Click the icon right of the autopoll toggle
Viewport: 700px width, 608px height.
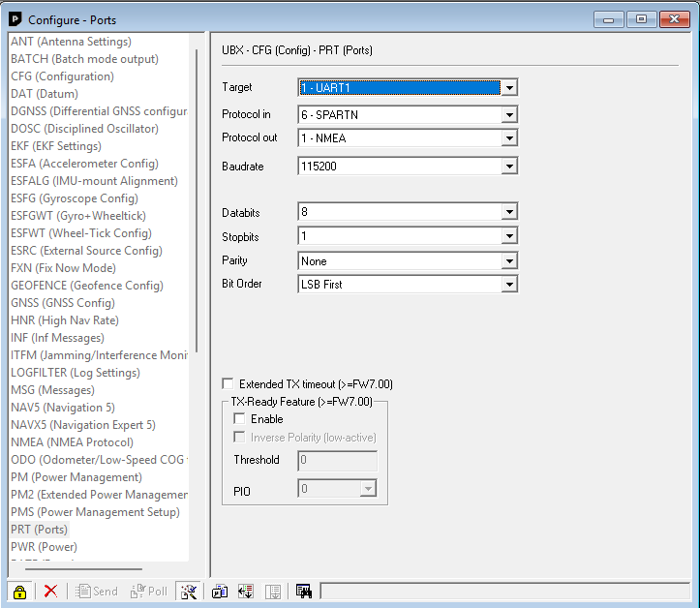pyautogui.click(x=220, y=592)
